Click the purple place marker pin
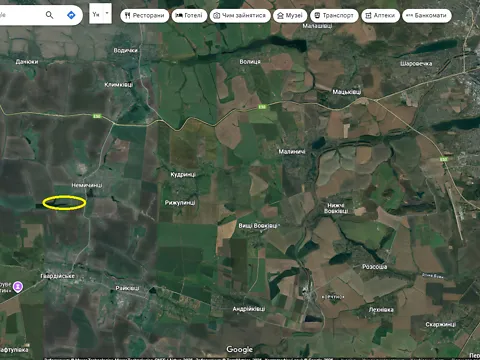 18,286
